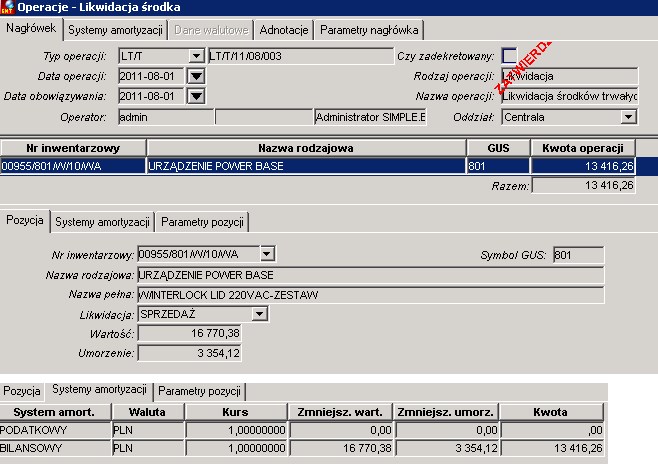Toggle the Czy zadekretowany checkbox

(509, 56)
